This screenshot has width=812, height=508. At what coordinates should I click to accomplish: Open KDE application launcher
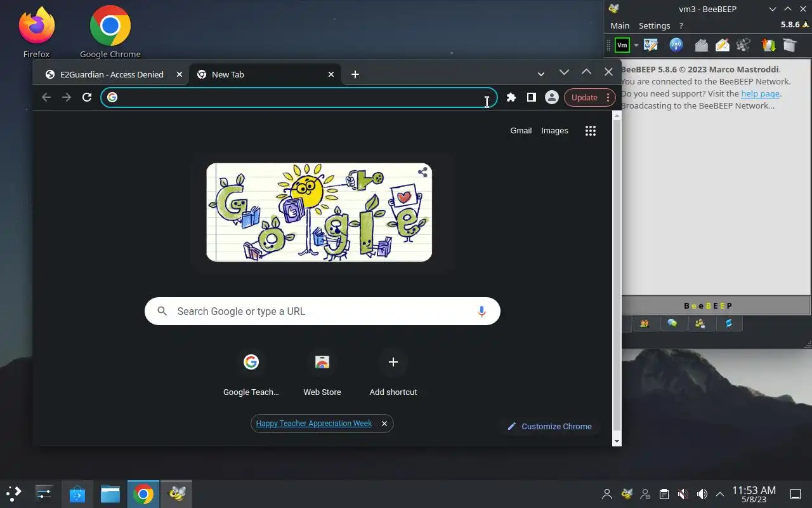(14, 493)
